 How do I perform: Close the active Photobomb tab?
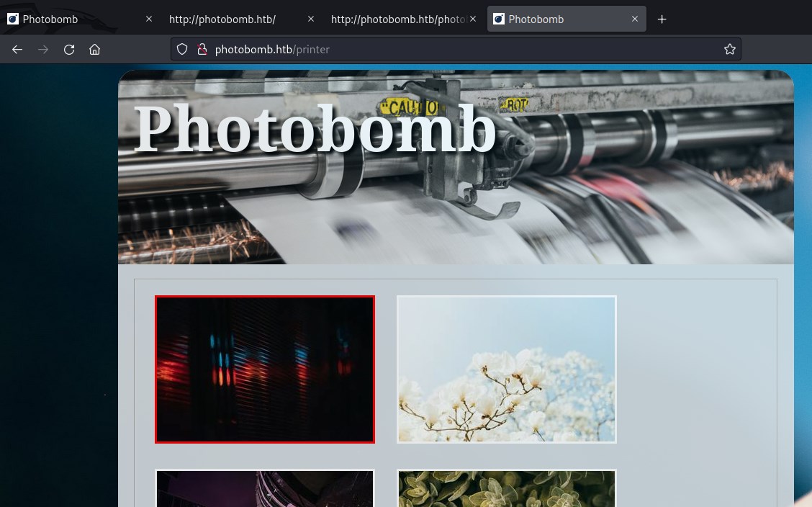635,19
